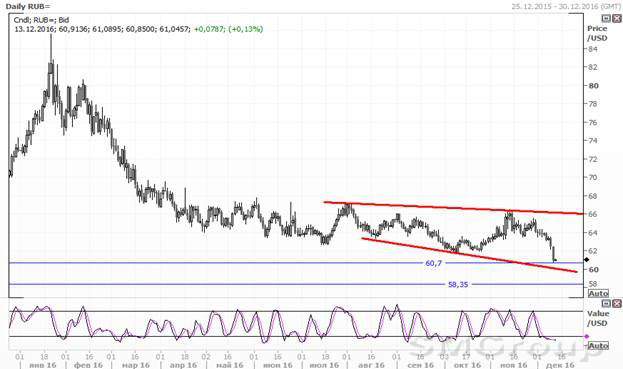Click the Price /USD axis label
Viewport: 623px width, 369px height.
pos(597,33)
